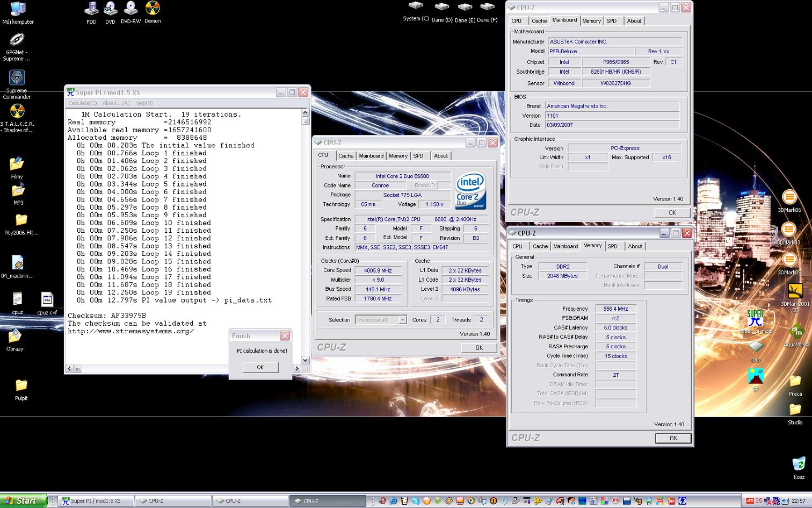
Task: Click Super PI horizontal scrollbar right arrow
Action: [x=297, y=369]
